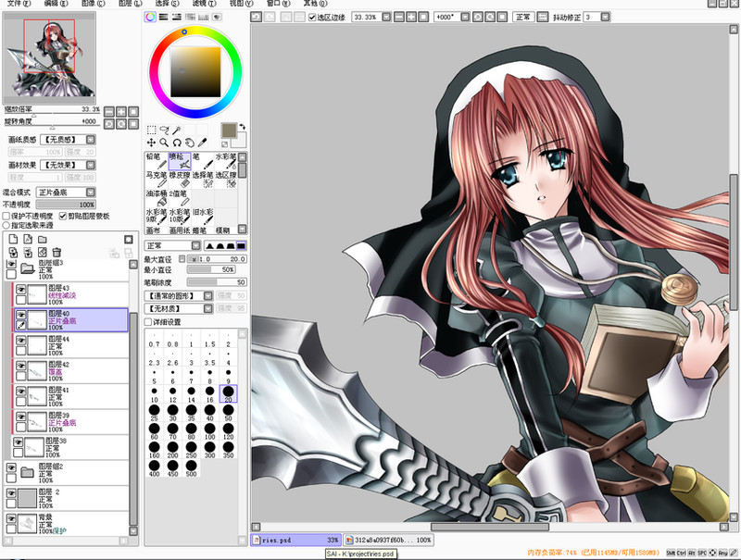Choose the 2值笔 binary pen tool
The height and width of the screenshot is (560, 741).
click(180, 198)
